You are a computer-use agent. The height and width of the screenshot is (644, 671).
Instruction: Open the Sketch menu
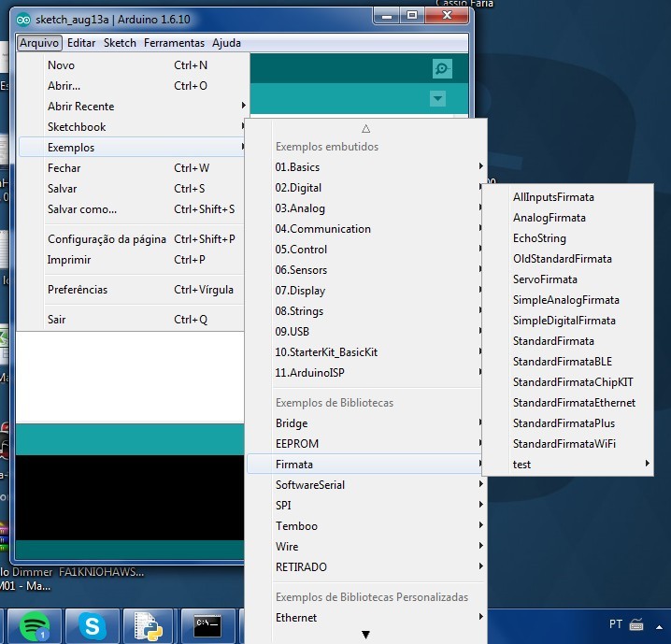(x=120, y=43)
